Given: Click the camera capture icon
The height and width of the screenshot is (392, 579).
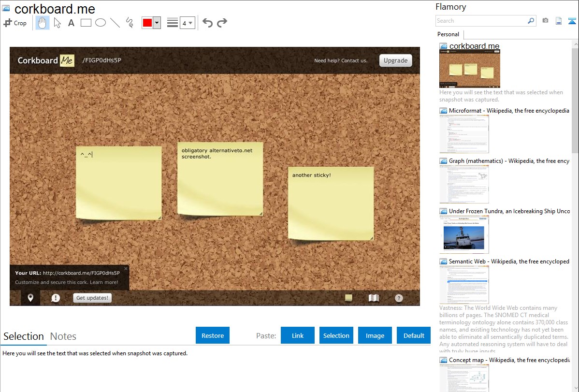Looking at the screenshot, I should pyautogui.click(x=545, y=21).
